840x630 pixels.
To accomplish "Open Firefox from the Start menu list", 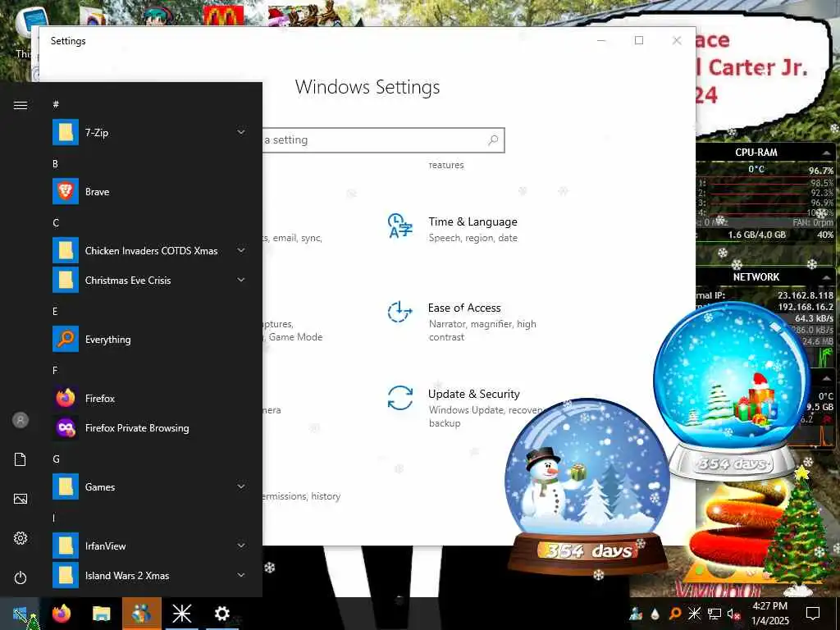I will coord(150,398).
